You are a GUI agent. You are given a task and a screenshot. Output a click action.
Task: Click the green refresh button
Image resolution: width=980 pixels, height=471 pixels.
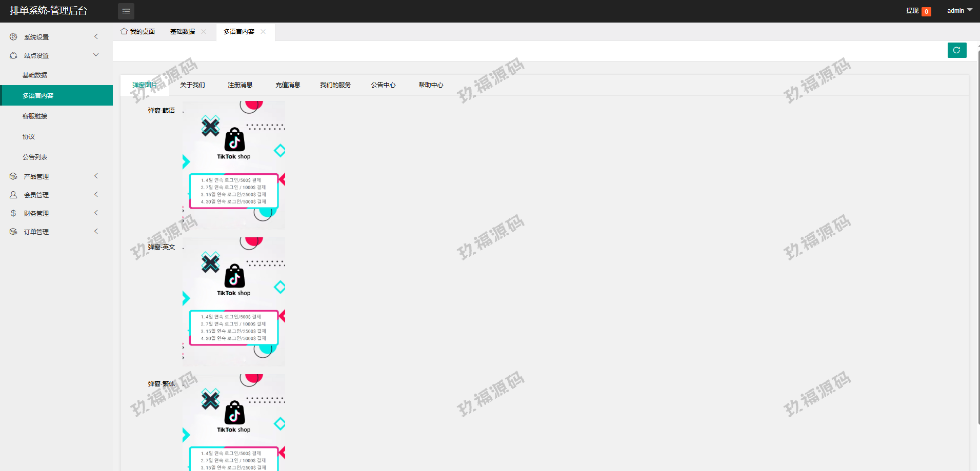click(x=956, y=50)
